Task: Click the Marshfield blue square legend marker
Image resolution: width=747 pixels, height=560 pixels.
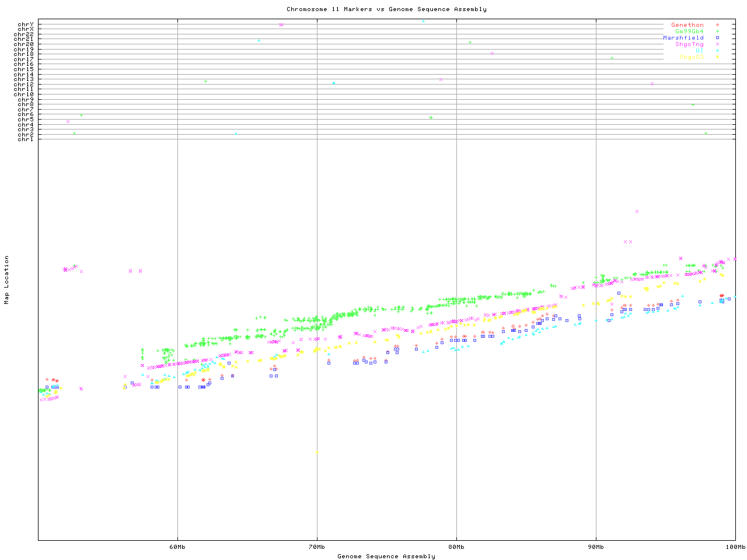Action: pos(717,38)
